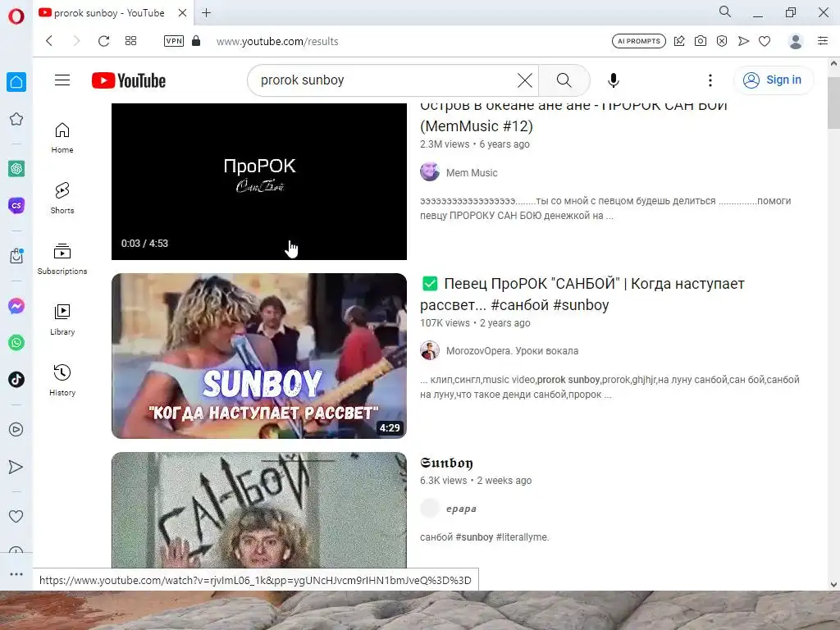Select the prorok sunboy - YouTube tab
This screenshot has height=630, width=840.
(109, 13)
